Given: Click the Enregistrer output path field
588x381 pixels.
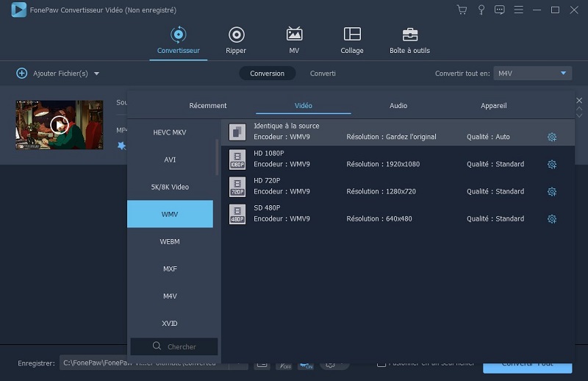Looking at the screenshot, I should click(144, 363).
